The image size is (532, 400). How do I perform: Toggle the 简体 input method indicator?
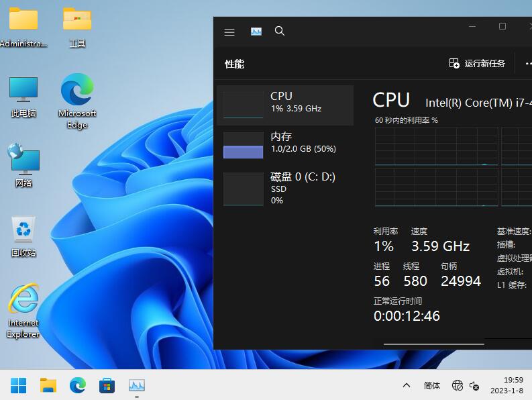tap(432, 385)
